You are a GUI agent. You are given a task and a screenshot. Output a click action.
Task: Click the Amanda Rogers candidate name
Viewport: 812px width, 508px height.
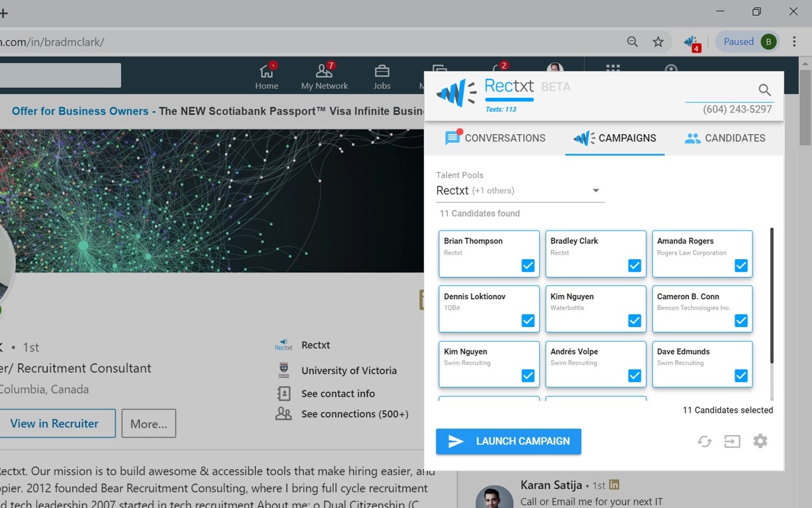[x=685, y=241]
